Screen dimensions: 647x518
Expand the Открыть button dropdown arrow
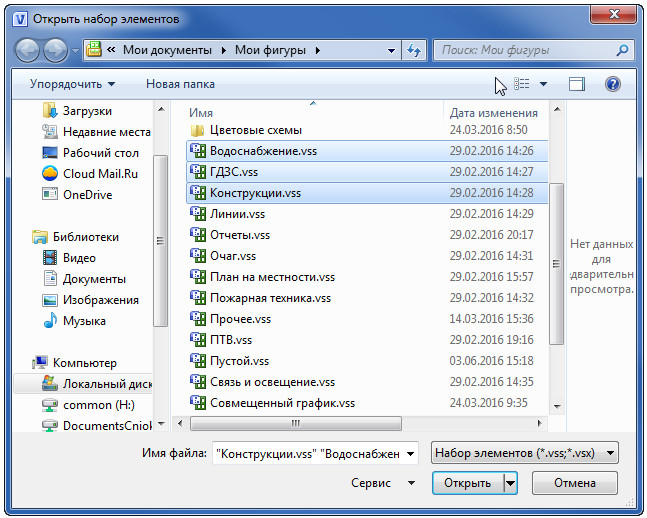[510, 483]
